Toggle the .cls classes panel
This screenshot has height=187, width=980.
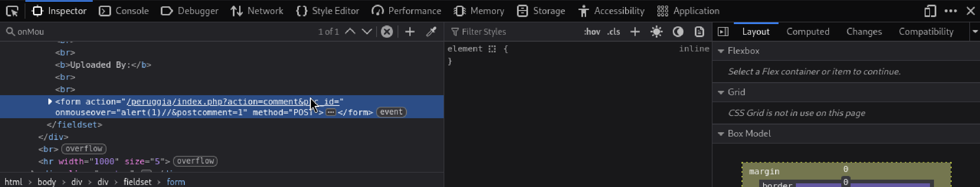[614, 32]
